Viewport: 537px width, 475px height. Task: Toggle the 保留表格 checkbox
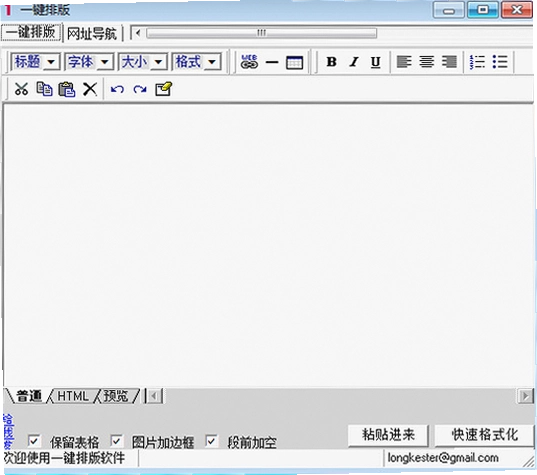pyautogui.click(x=34, y=441)
